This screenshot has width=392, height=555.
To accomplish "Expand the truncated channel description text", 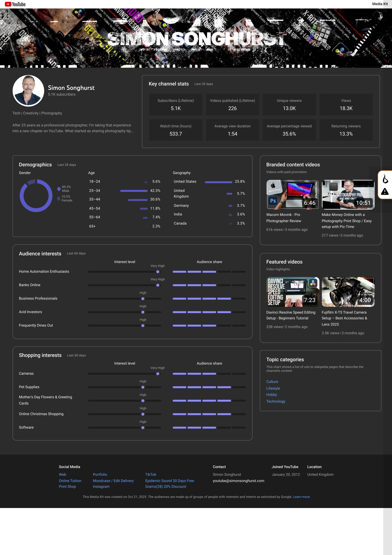I will [73, 128].
